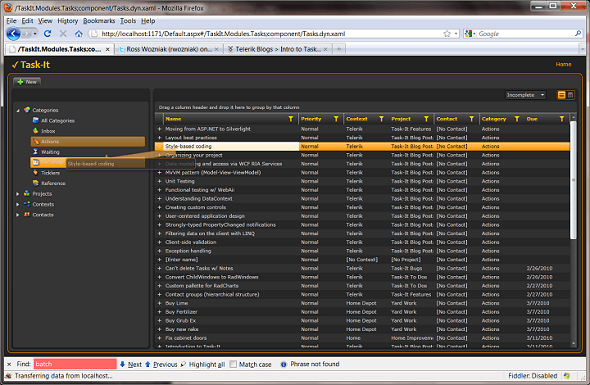Image resolution: width=590 pixels, height=385 pixels.
Task: Click the Due column filter funnel icon
Action: pyautogui.click(x=561, y=119)
